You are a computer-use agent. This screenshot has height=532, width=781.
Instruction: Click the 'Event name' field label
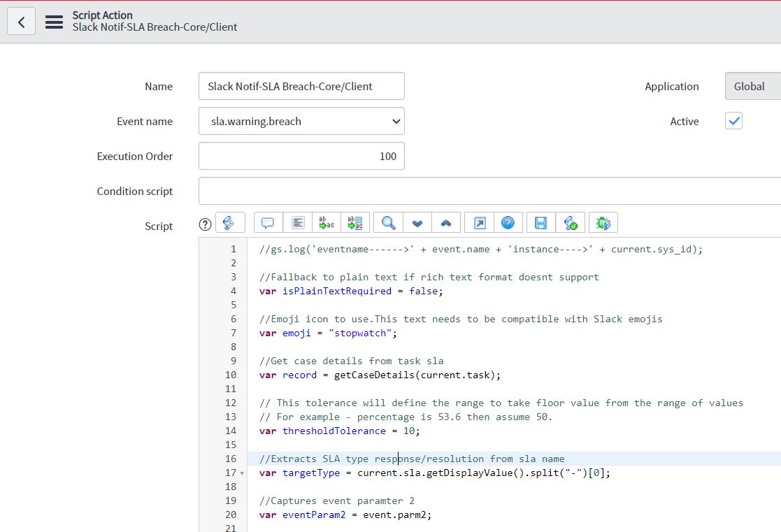click(145, 121)
